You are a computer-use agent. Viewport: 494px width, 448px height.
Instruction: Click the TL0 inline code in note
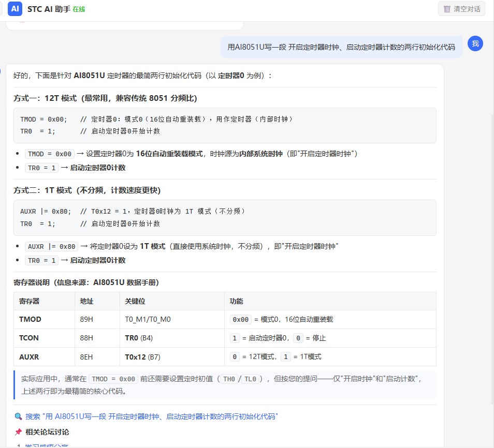pyautogui.click(x=250, y=379)
